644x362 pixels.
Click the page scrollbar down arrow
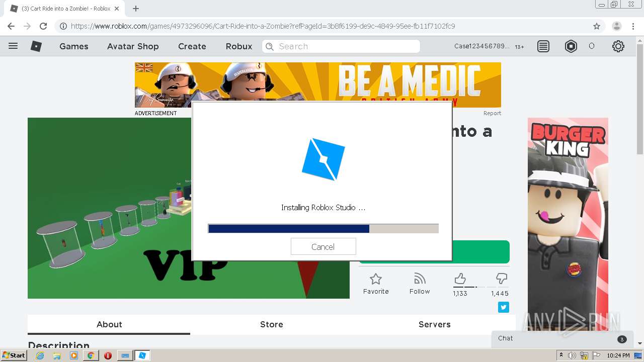pyautogui.click(x=640, y=343)
